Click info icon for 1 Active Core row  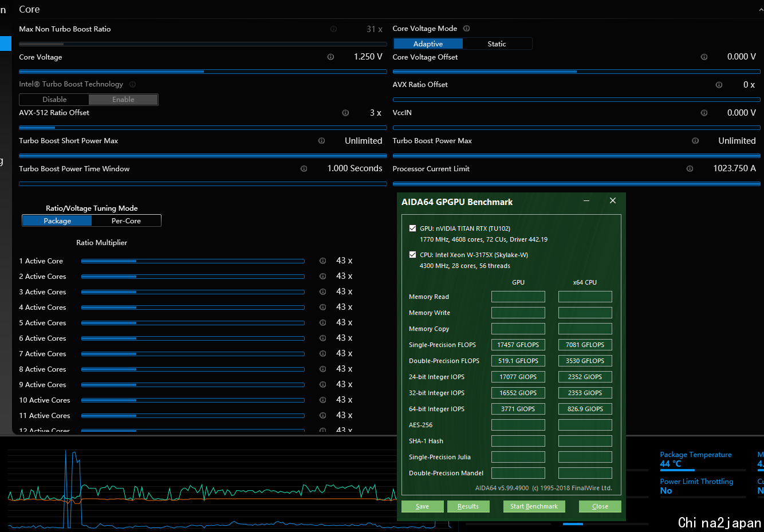click(x=322, y=261)
